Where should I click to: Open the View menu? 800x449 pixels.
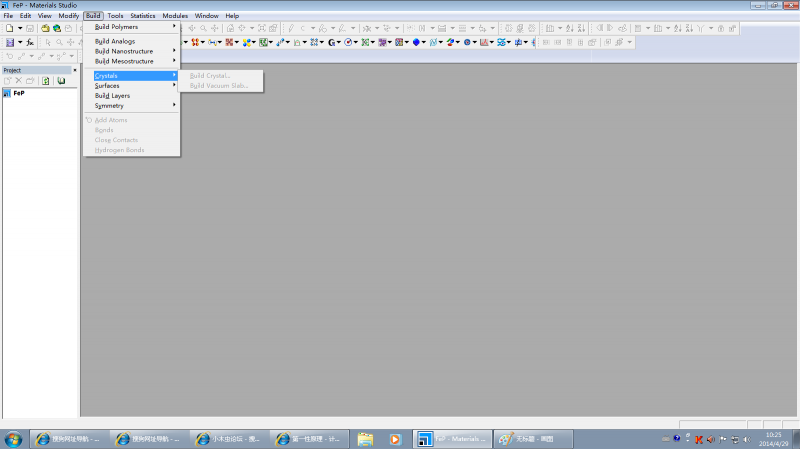45,16
